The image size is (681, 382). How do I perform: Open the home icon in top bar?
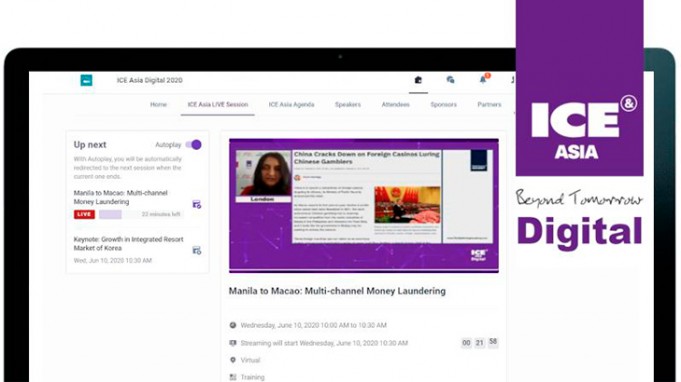(x=418, y=80)
